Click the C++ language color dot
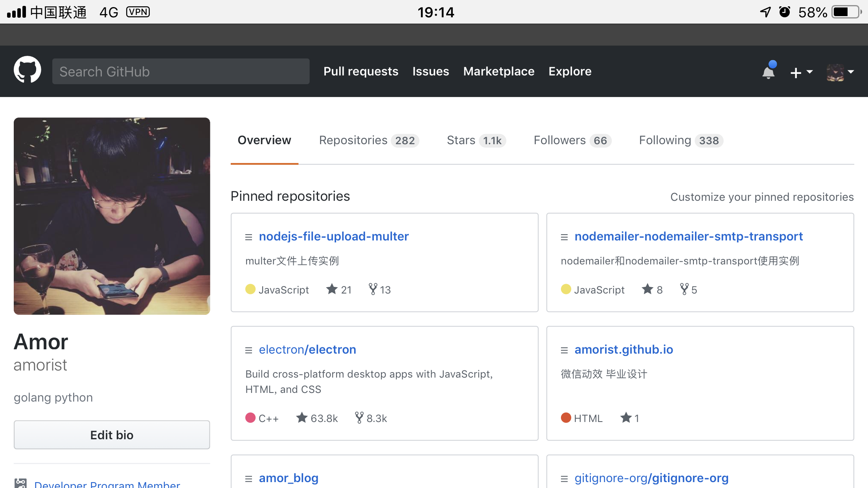The height and width of the screenshot is (488, 868). pyautogui.click(x=250, y=418)
